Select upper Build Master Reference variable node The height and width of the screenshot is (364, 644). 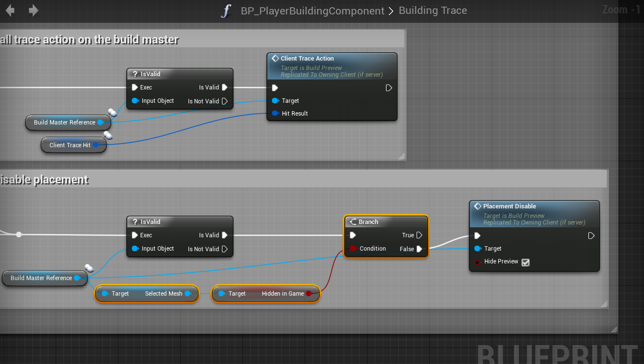[x=68, y=122]
